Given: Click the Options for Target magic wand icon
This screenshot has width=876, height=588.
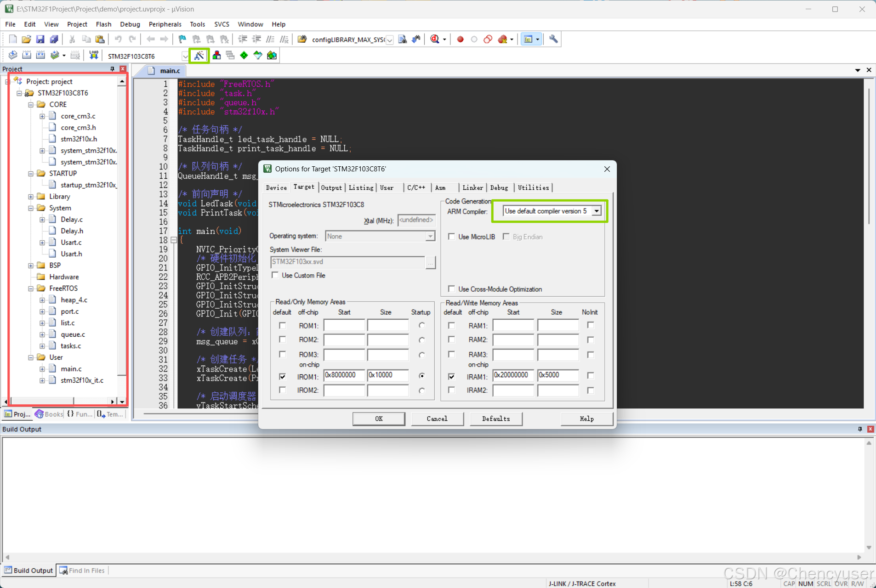Looking at the screenshot, I should [199, 56].
